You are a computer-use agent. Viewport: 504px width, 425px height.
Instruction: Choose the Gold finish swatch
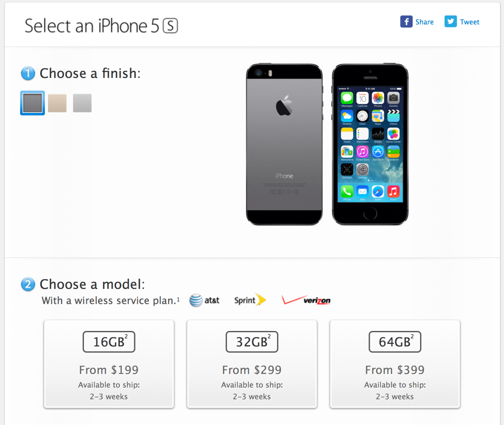tap(57, 103)
